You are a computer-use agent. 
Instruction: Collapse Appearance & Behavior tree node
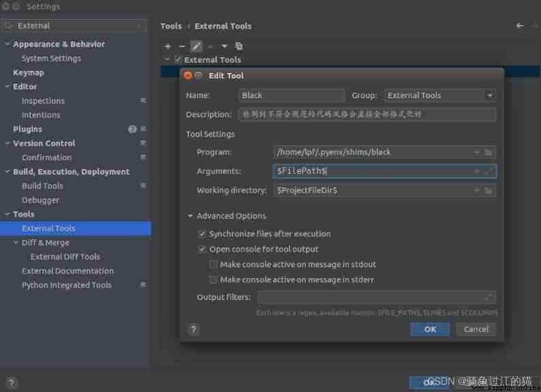[x=7, y=44]
